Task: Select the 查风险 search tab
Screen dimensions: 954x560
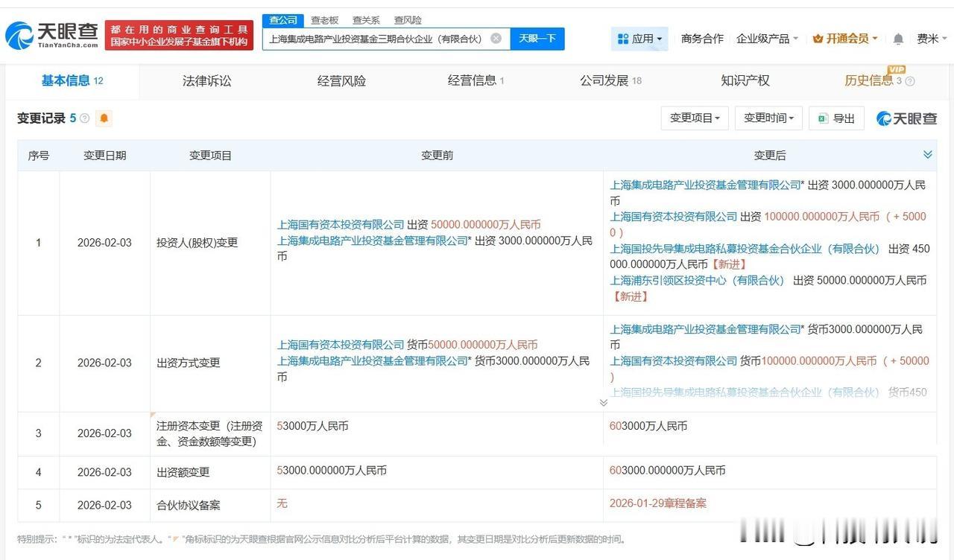Action: pos(407,20)
